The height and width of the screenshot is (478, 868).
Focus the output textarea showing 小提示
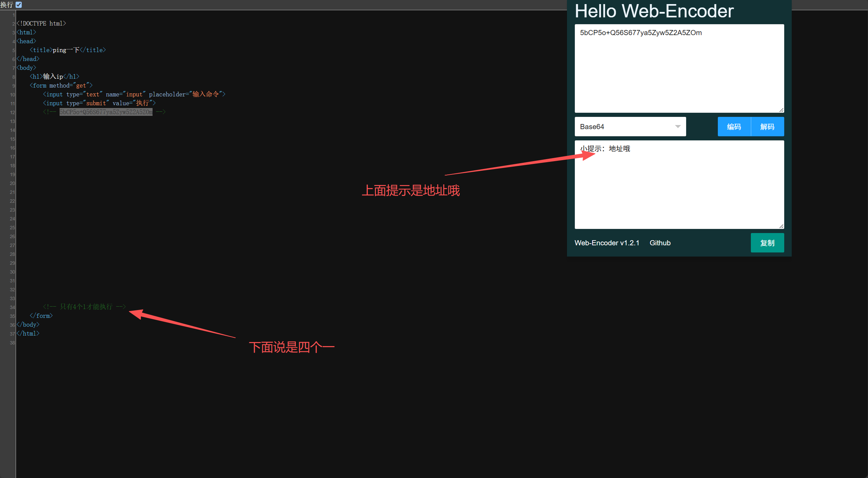[679, 185]
